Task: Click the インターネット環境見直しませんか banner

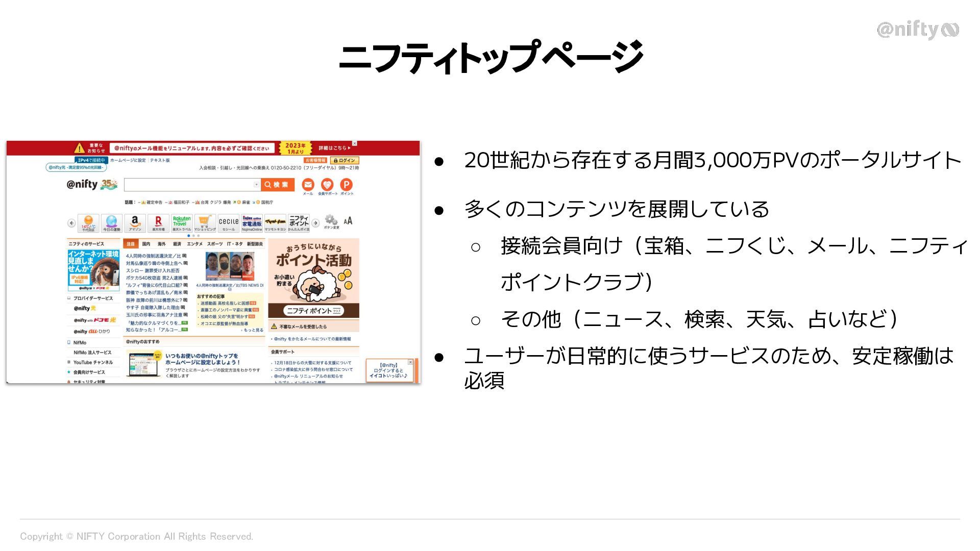Action: point(93,270)
